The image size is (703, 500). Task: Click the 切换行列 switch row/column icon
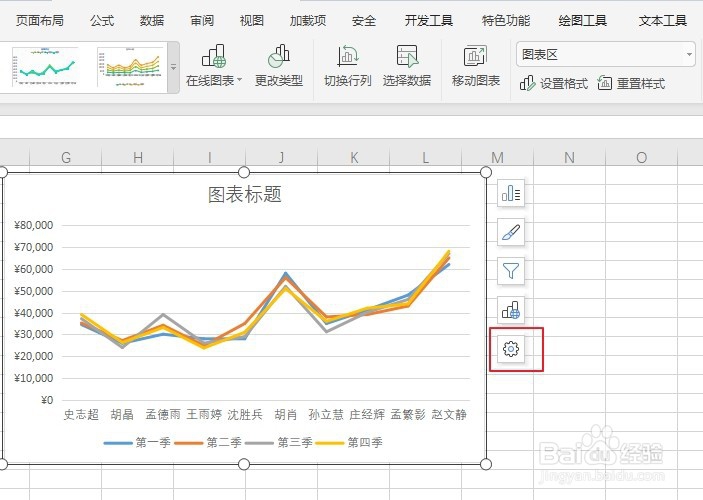coord(347,56)
